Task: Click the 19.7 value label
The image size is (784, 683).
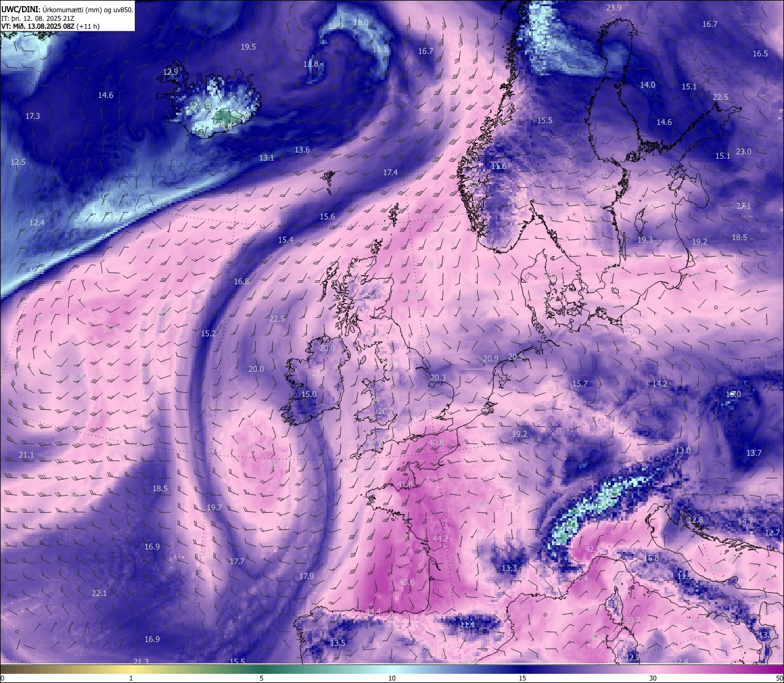Action: [214, 508]
